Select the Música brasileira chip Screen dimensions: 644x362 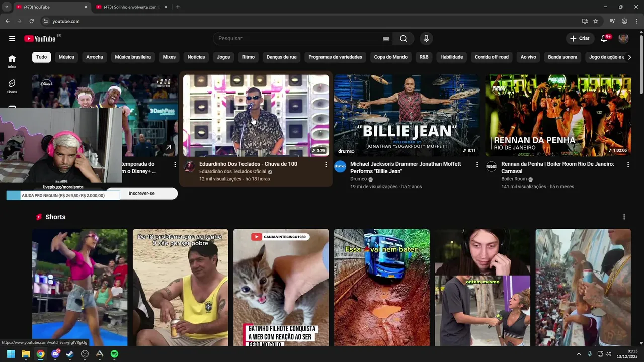pos(133,57)
